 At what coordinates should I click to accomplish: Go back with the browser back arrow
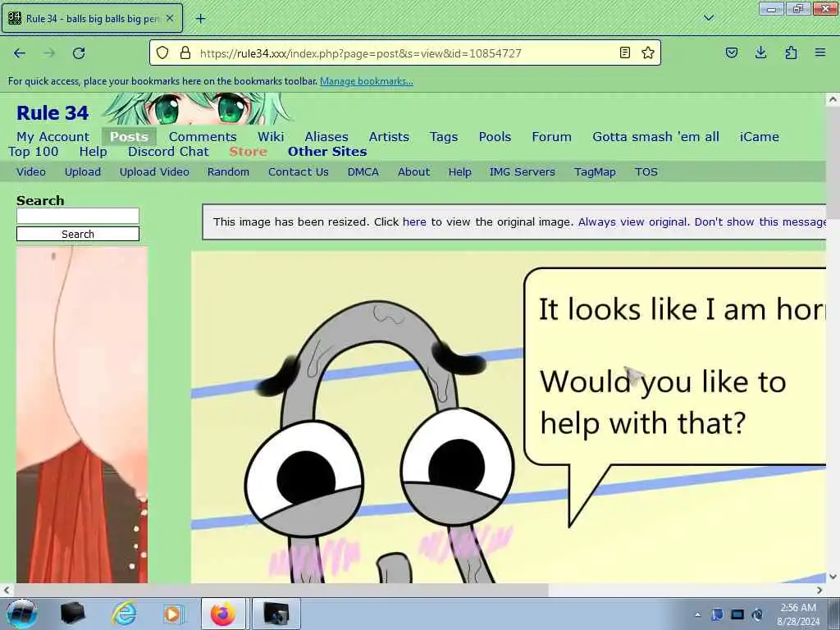pyautogui.click(x=20, y=53)
